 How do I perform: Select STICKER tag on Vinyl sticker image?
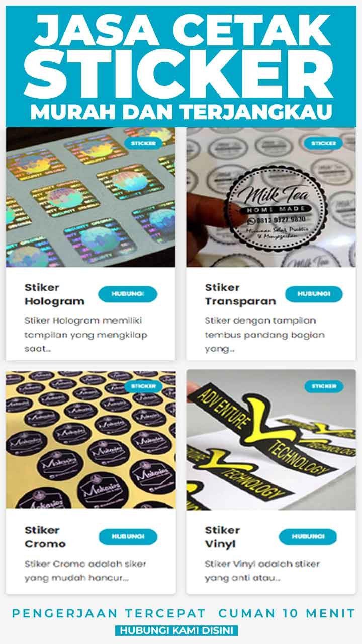tap(323, 386)
